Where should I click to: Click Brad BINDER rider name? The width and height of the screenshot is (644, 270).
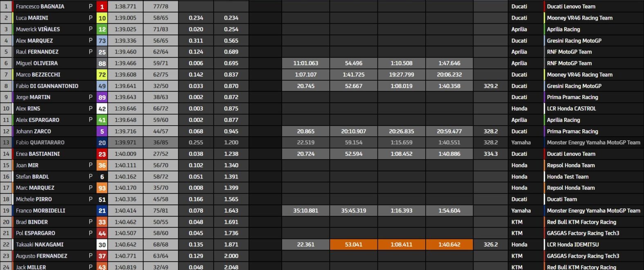coord(32,223)
